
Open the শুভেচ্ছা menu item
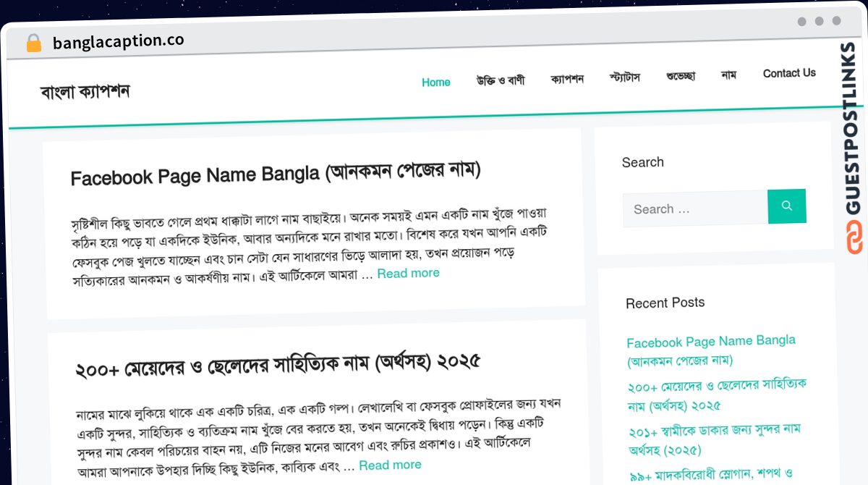click(x=681, y=75)
